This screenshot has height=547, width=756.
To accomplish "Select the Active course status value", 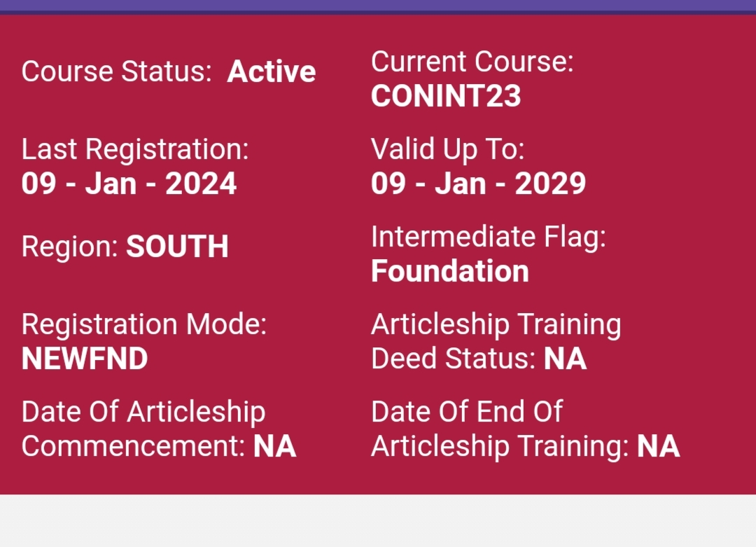I will (272, 71).
